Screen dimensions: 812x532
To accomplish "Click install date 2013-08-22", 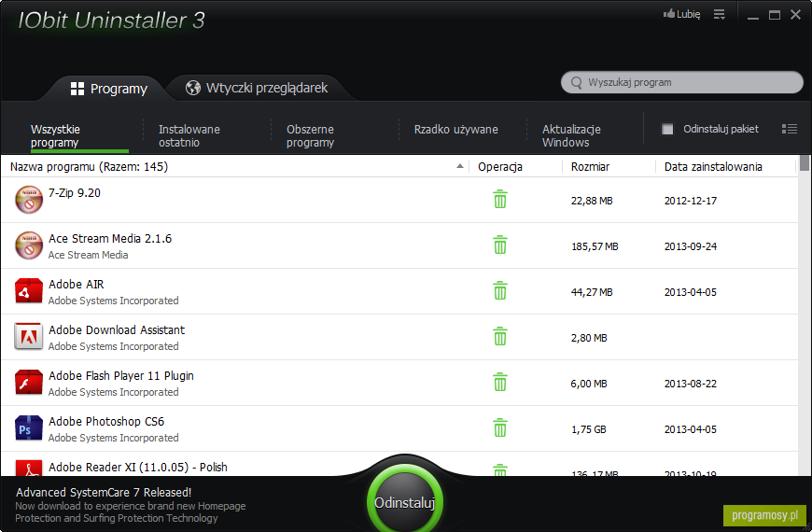I will (x=691, y=384).
